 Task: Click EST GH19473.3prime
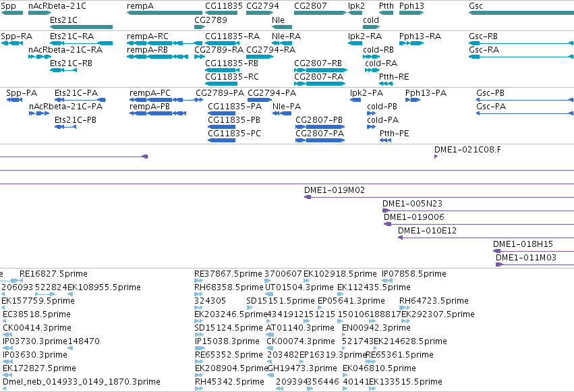point(271,375)
